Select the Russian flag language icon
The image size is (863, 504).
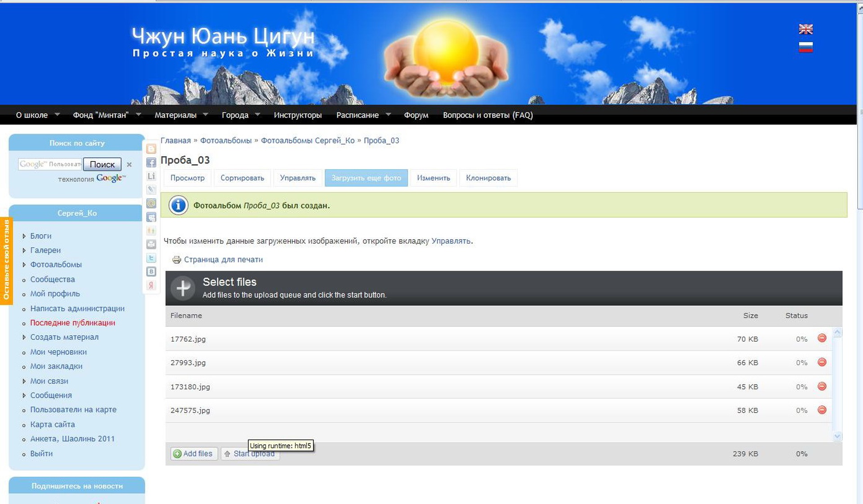(x=805, y=47)
